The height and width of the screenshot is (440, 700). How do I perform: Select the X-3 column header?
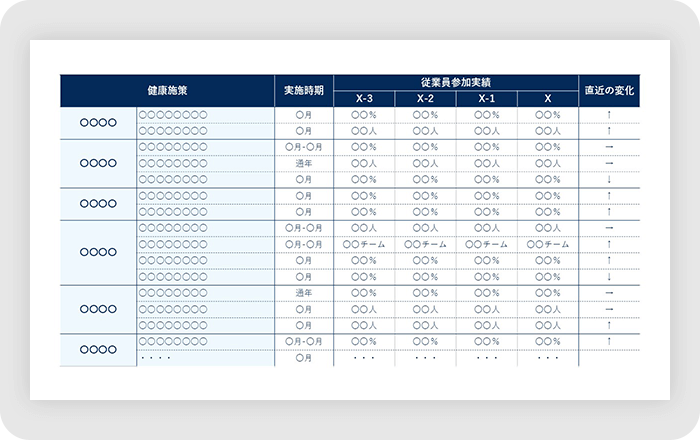pos(365,98)
